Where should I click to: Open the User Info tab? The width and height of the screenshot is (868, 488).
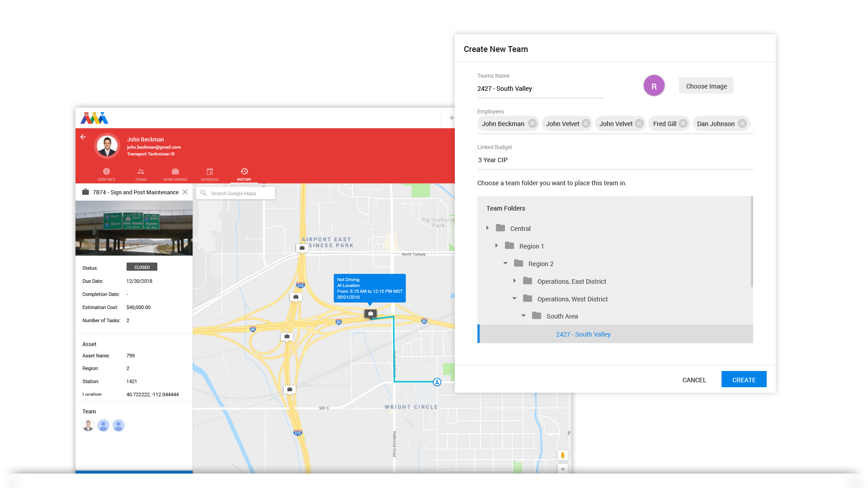point(106,174)
